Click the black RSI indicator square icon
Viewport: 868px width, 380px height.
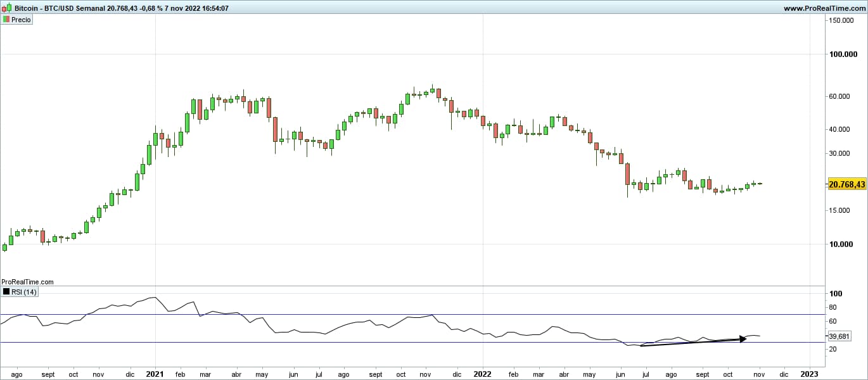(6, 292)
